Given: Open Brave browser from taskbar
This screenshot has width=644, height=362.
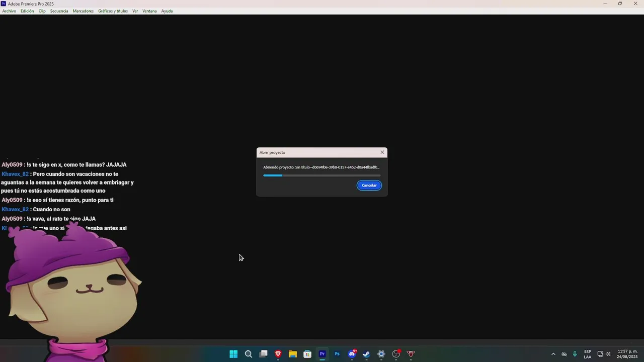Looking at the screenshot, I should point(278,354).
